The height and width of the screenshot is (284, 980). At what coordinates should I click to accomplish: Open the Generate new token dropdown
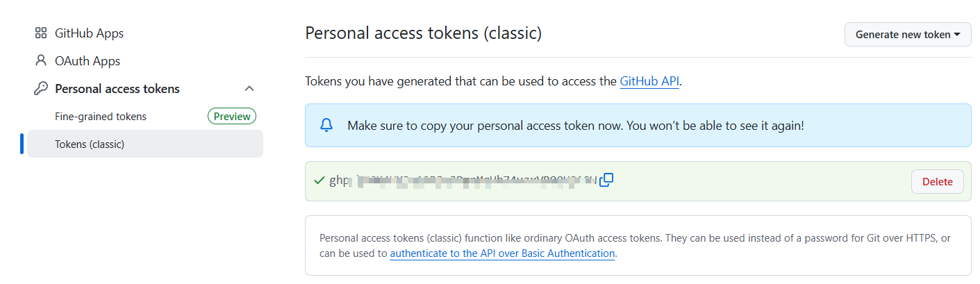pyautogui.click(x=908, y=35)
